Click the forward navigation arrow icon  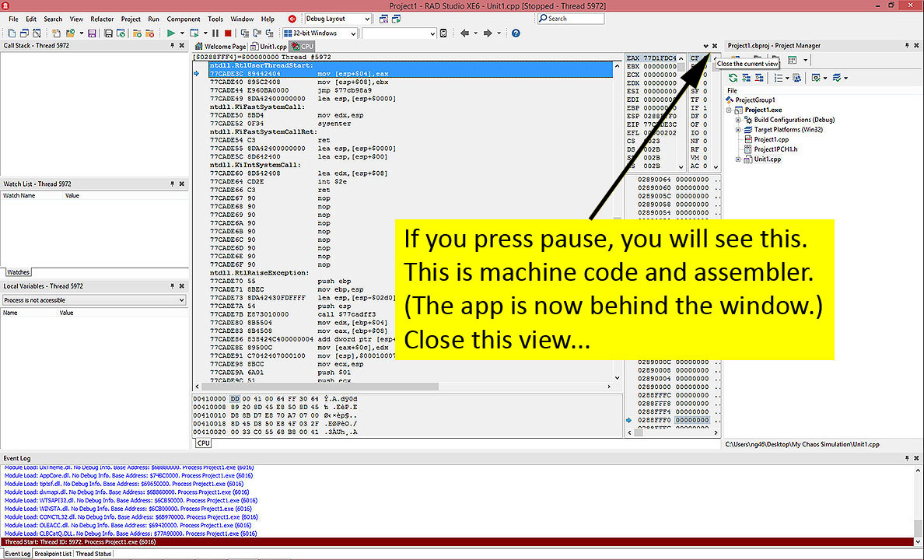[488, 33]
